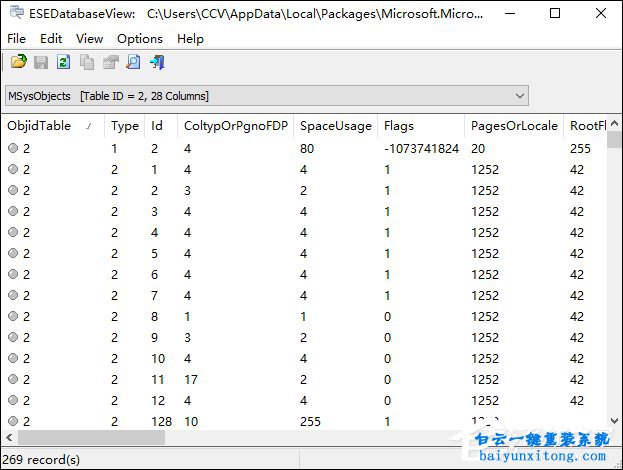Click the vertical scrollbar down arrow
Image resolution: width=623 pixels, height=470 pixels.
[613, 422]
